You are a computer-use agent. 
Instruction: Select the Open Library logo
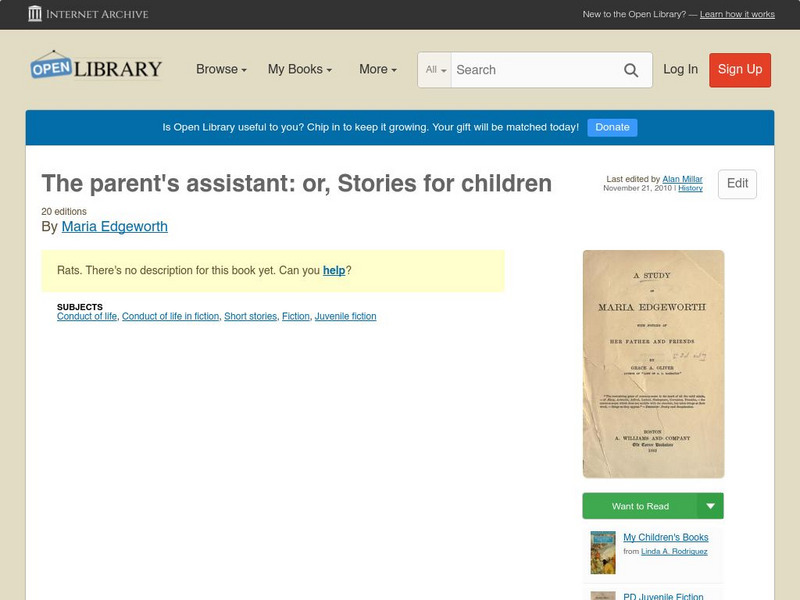tap(97, 66)
